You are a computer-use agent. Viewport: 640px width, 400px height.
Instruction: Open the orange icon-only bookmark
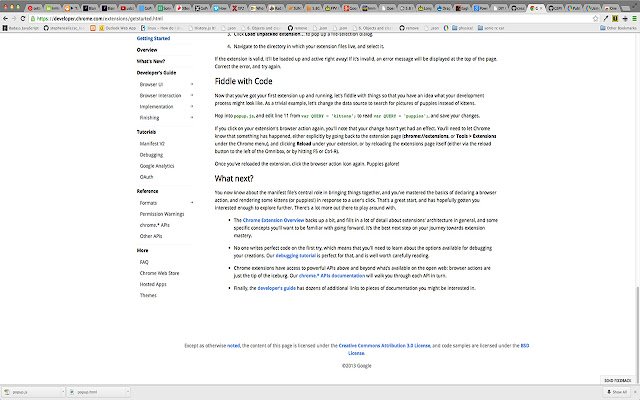click(x=93, y=28)
